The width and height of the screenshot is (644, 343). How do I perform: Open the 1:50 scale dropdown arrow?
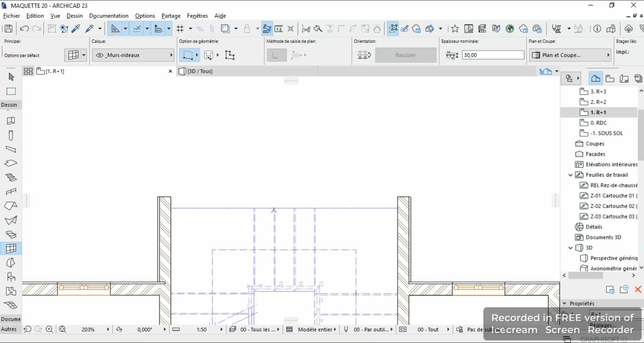point(221,330)
